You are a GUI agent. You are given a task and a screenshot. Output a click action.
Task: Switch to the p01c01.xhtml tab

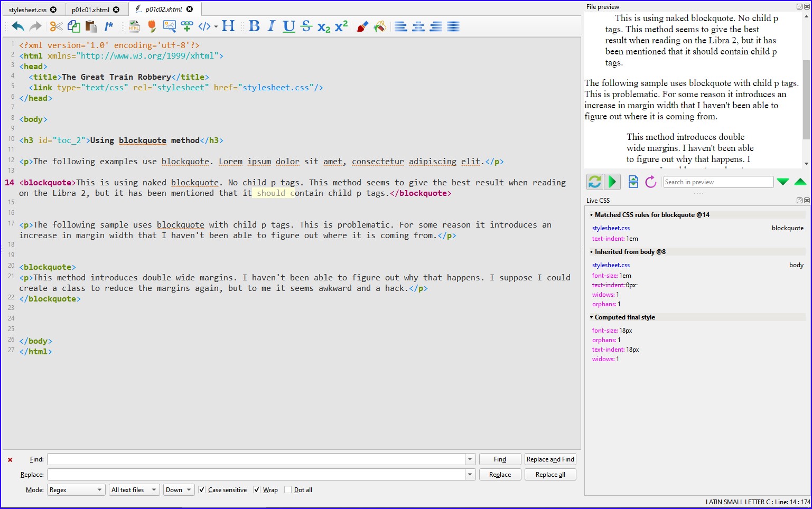pos(90,10)
